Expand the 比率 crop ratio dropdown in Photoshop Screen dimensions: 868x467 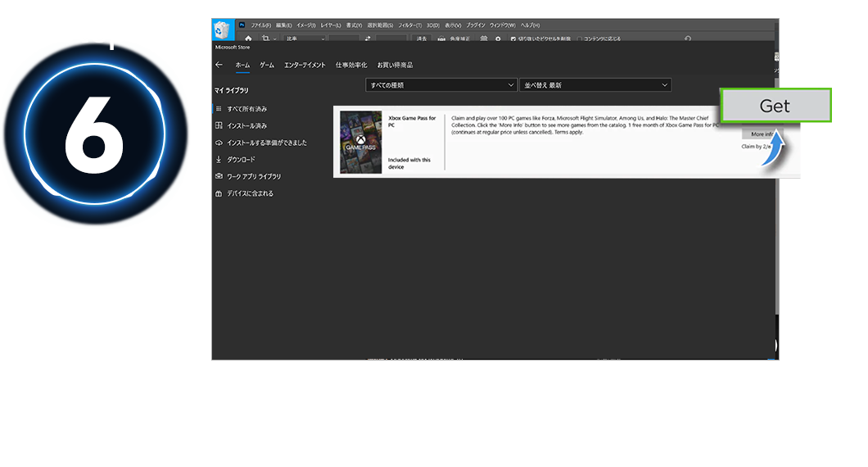(305, 39)
